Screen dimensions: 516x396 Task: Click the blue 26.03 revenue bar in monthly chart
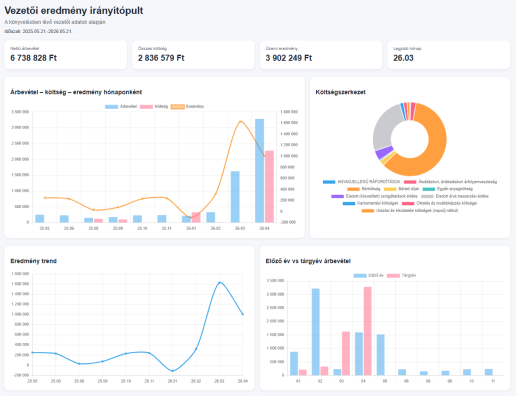[x=235, y=197]
